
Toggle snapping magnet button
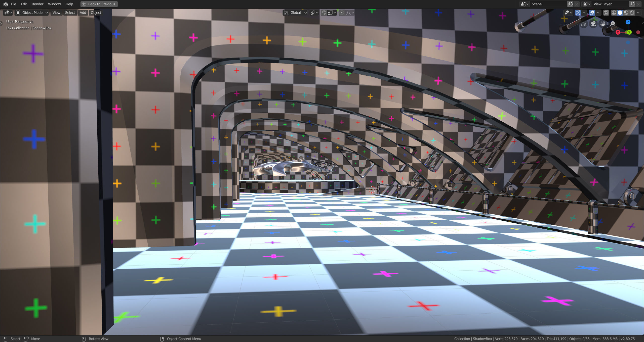pos(324,13)
